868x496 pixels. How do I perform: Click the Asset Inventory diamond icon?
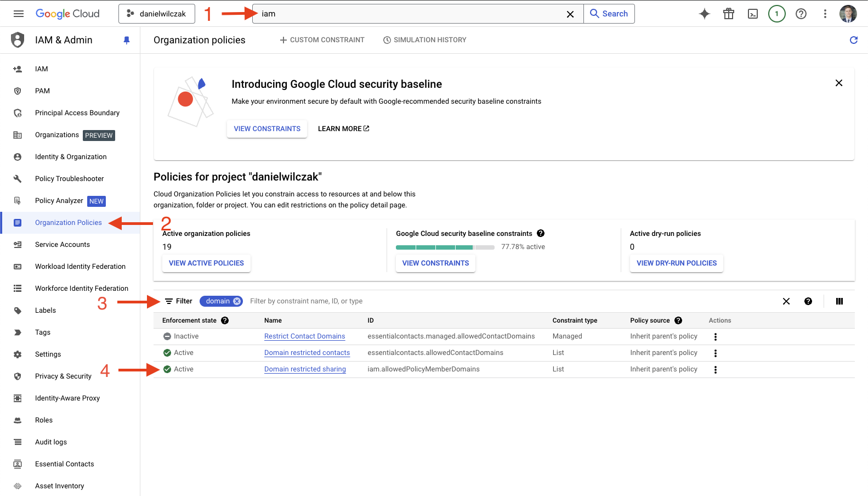(18, 486)
